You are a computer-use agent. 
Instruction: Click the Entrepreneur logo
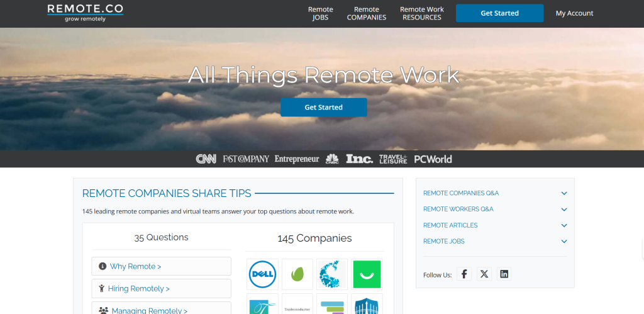[x=297, y=159]
